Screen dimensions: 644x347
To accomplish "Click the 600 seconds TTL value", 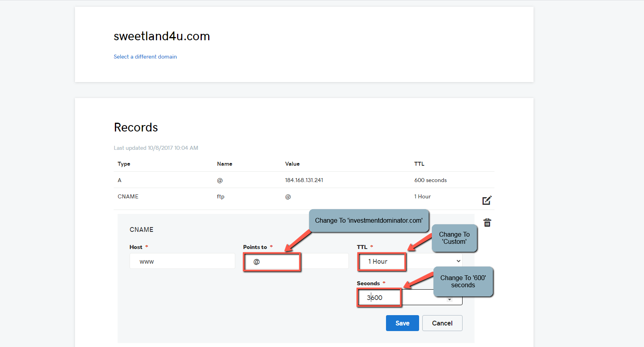I will [x=430, y=180].
